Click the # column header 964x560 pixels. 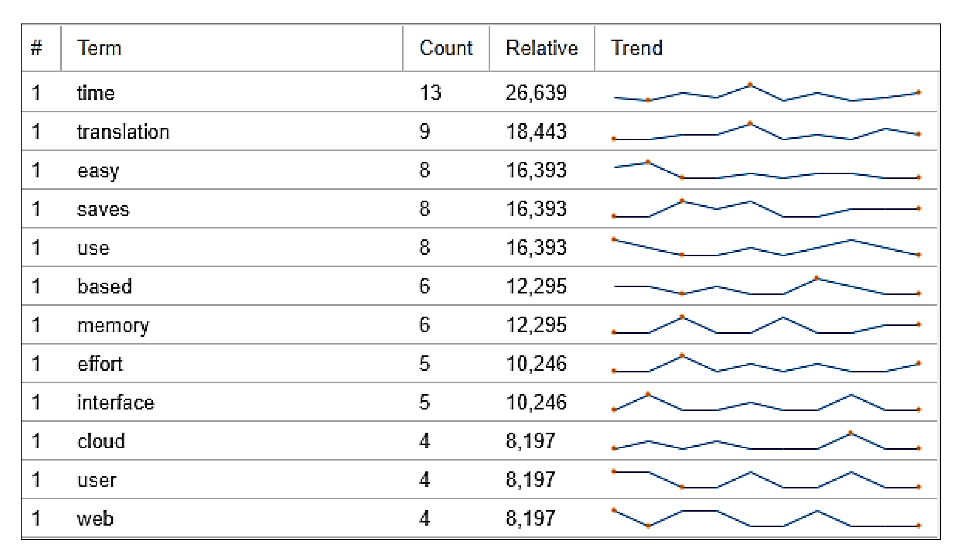36,48
